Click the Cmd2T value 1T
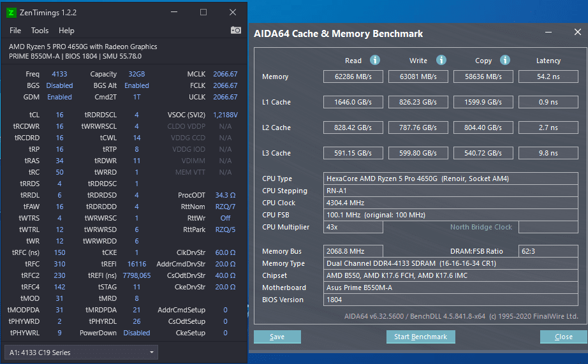 click(x=136, y=97)
